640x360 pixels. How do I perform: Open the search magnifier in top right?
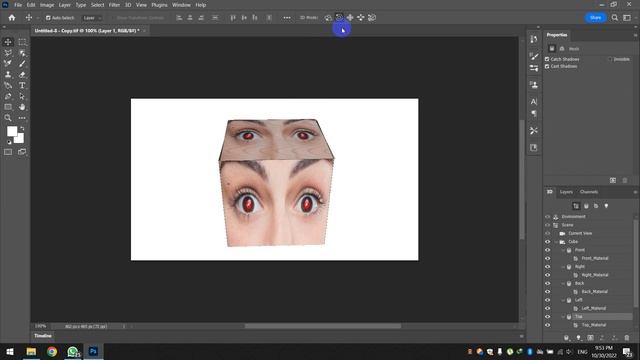(615, 18)
